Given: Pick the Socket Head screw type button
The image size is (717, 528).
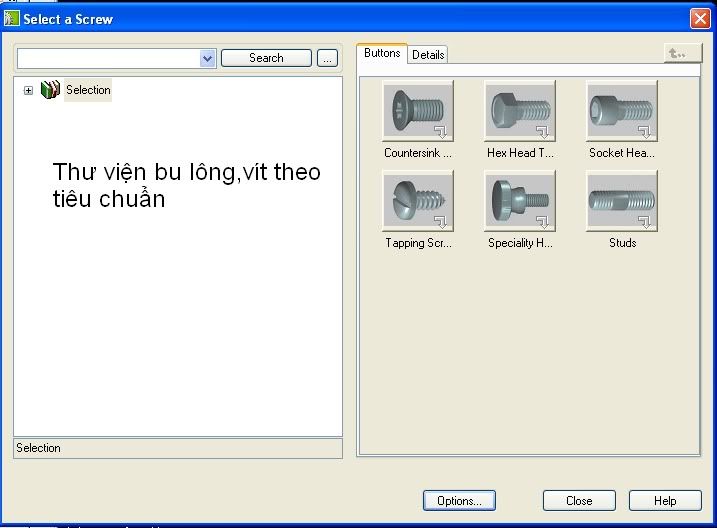Looking at the screenshot, I should (622, 111).
